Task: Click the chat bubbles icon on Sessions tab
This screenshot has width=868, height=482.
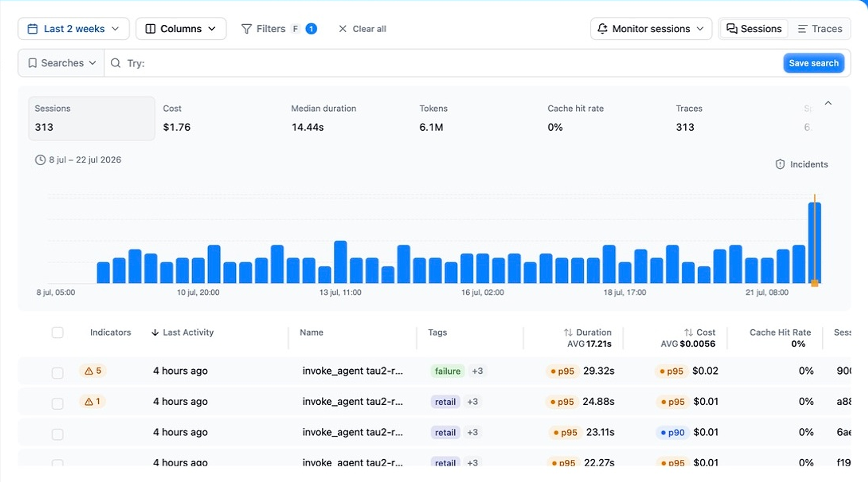Action: click(x=732, y=29)
